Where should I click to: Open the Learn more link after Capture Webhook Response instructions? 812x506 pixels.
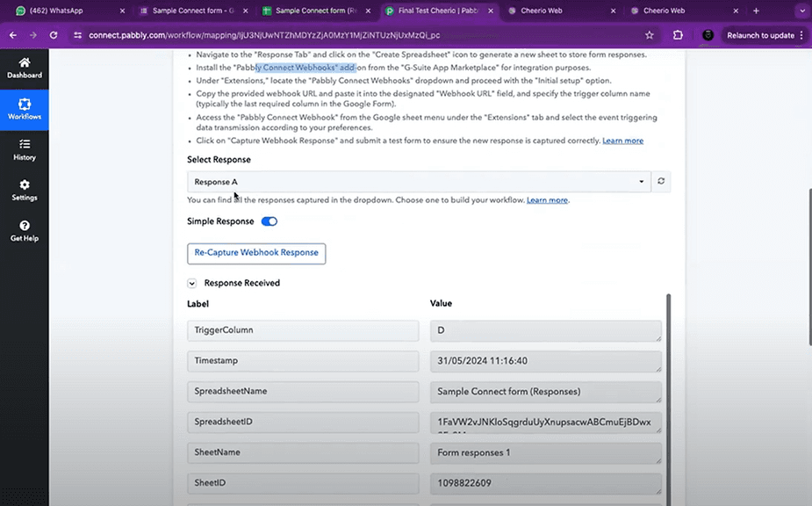click(622, 141)
